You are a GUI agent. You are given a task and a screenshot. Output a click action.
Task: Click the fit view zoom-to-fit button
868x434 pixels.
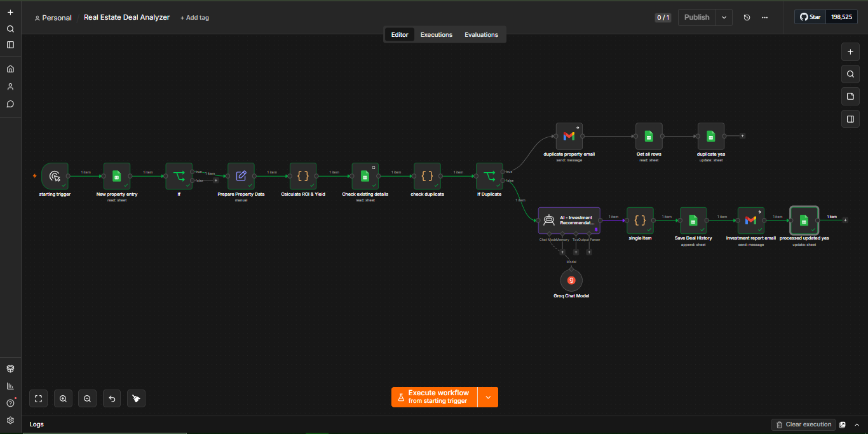coord(39,398)
